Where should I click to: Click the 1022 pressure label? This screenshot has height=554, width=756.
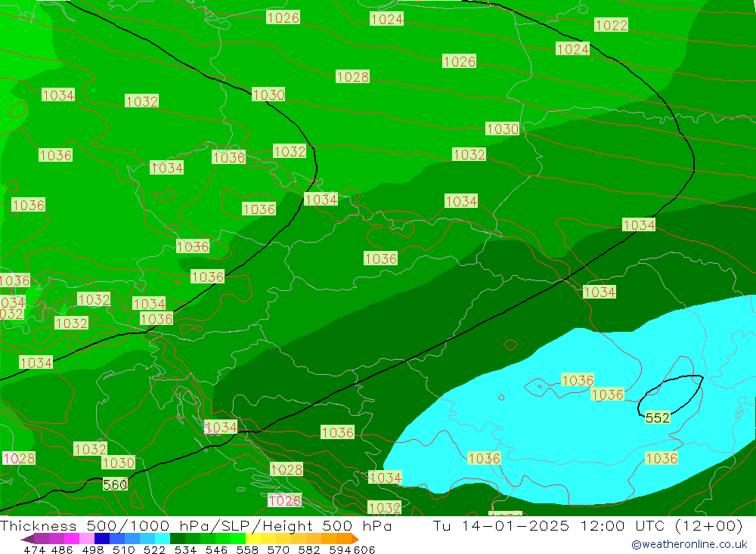coord(611,25)
